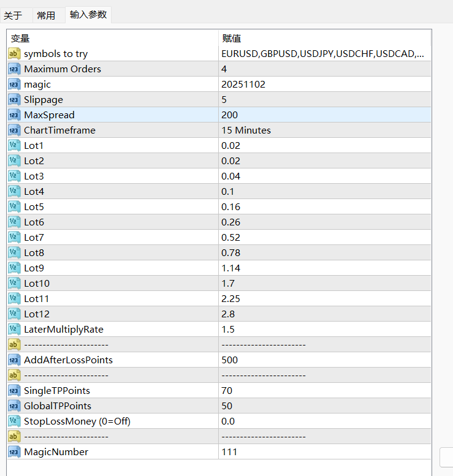The width and height of the screenshot is (453, 476).
Task: Select the Maximum Orders variable name
Action: click(x=63, y=69)
